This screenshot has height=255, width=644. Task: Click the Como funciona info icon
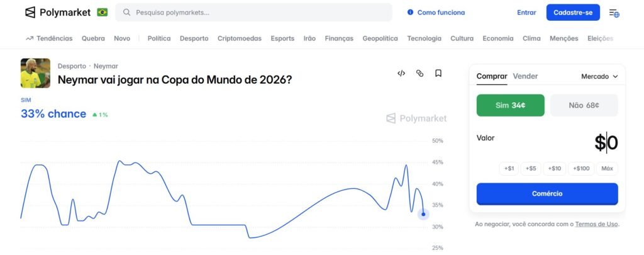(x=411, y=13)
